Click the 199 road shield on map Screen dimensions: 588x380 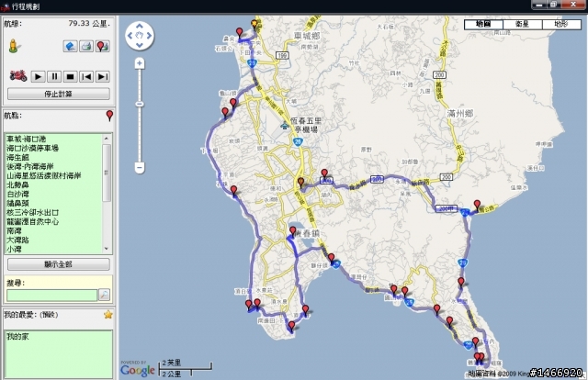(282, 56)
